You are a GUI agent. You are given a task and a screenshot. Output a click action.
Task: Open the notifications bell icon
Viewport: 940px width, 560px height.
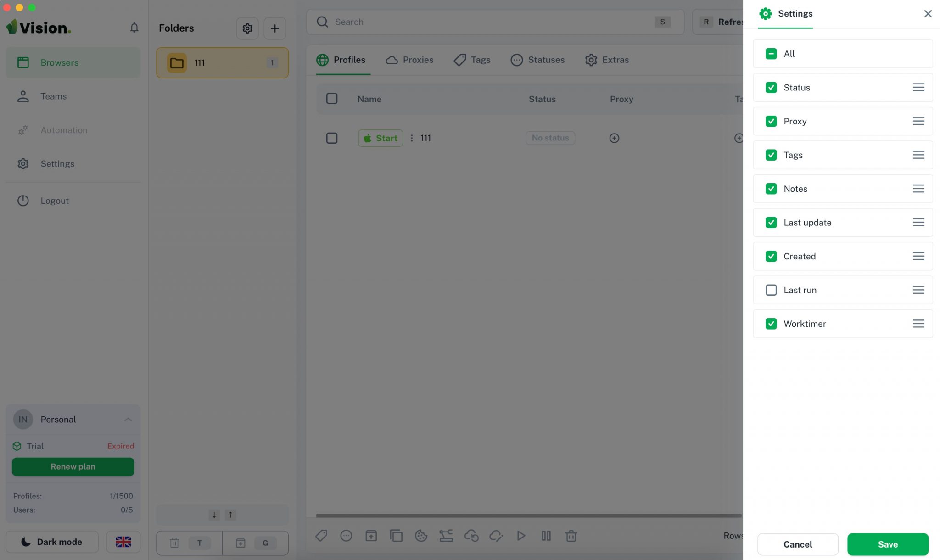[x=134, y=28]
